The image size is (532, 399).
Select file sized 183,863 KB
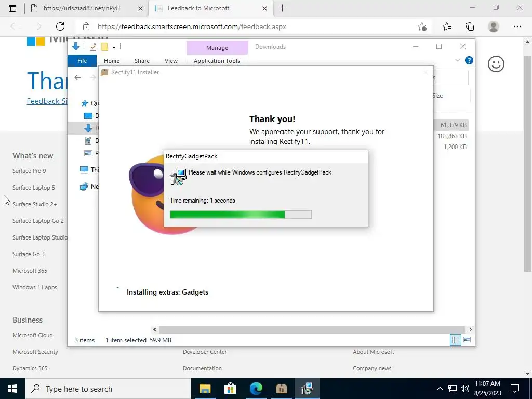(x=451, y=136)
